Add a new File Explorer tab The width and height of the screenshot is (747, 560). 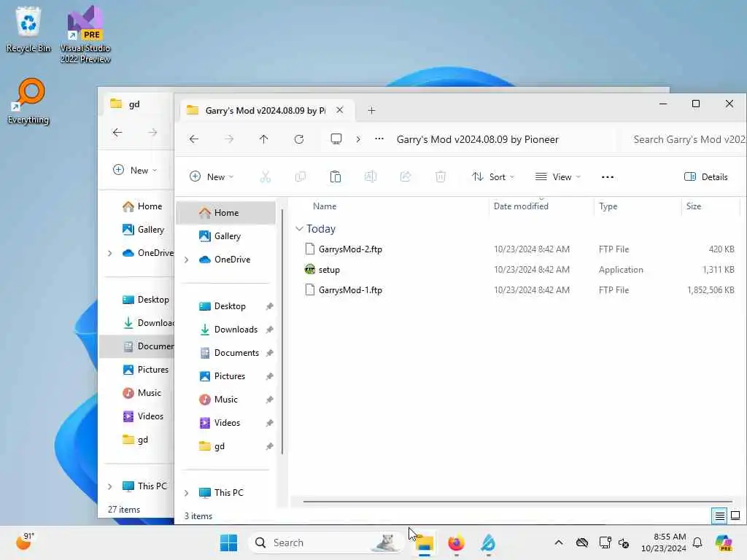coord(371,111)
